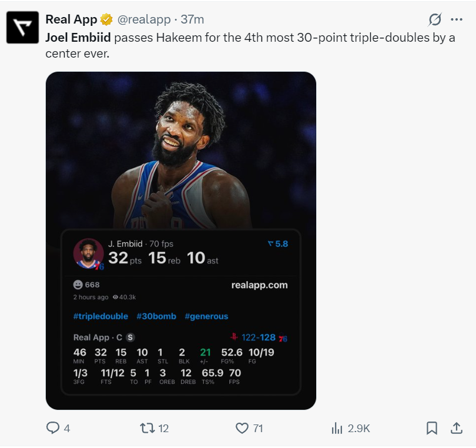Open the three-dot more options menu
The width and height of the screenshot is (476, 448).
[457, 20]
